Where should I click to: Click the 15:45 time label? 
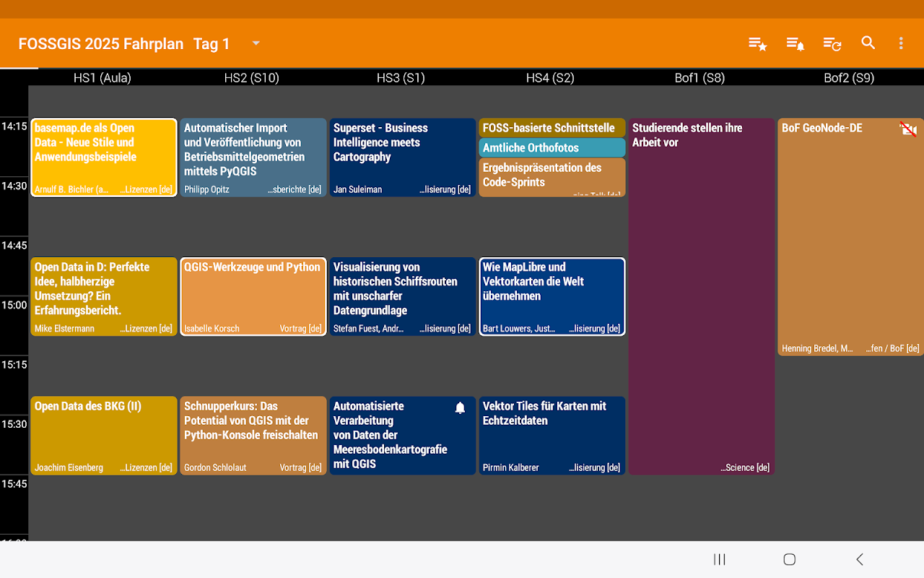coord(14,484)
